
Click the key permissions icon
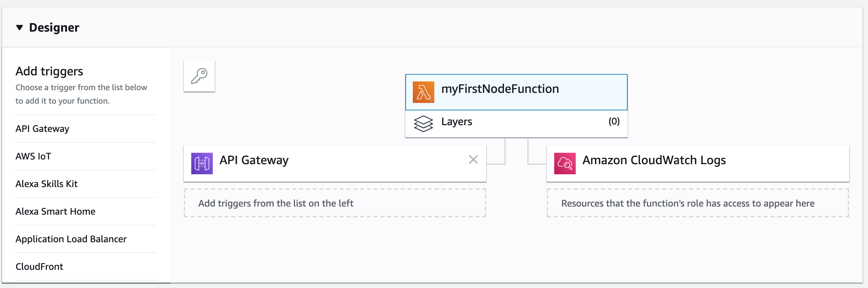(199, 76)
